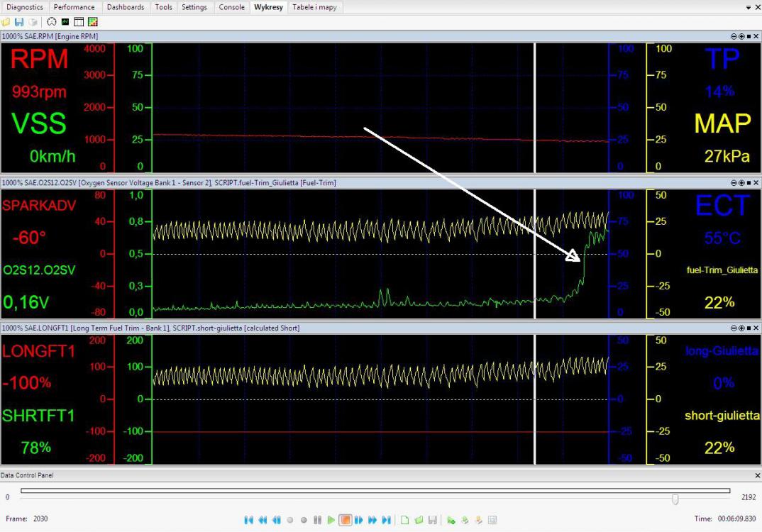Maximize the Long Term Fuel Trim panel
The width and height of the screenshot is (762, 532).
pyautogui.click(x=749, y=328)
